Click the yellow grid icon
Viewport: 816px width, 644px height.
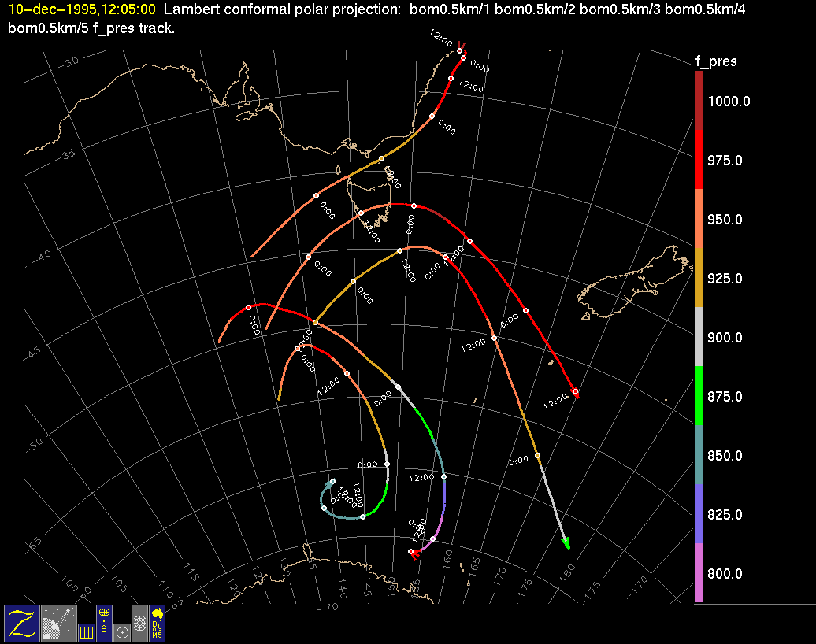coord(86,632)
